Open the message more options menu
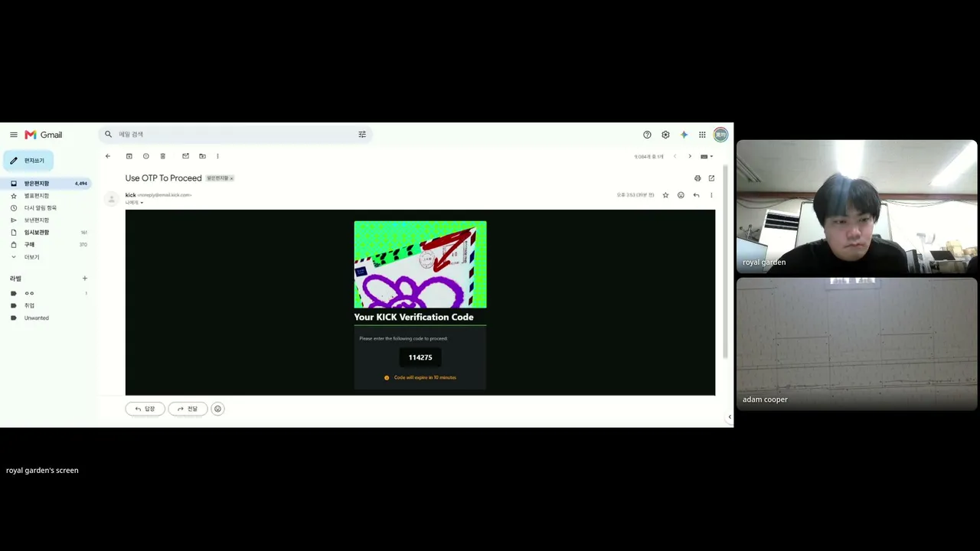This screenshot has width=980, height=551. pos(711,195)
